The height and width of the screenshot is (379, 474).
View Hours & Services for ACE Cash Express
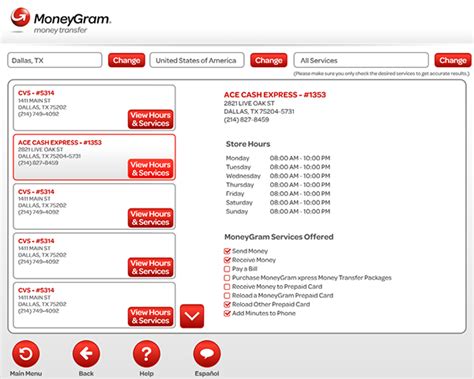point(151,169)
